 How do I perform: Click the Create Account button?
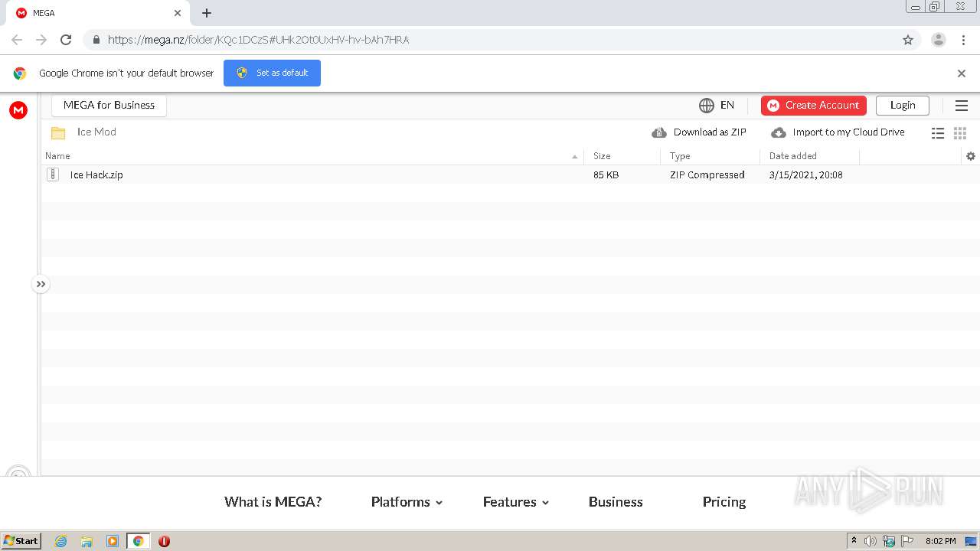coord(813,105)
